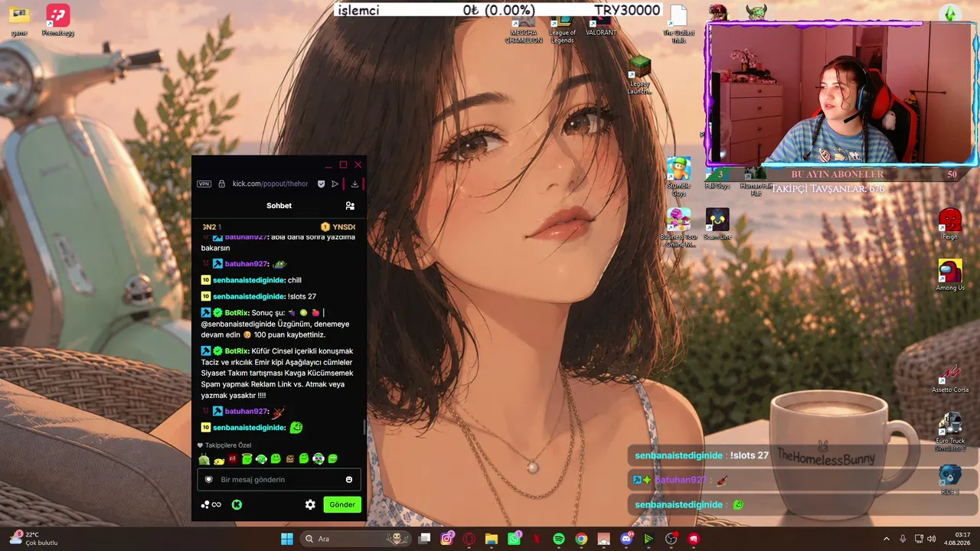
Task: Click the taskbar search box labeled Ara
Action: 355,539
